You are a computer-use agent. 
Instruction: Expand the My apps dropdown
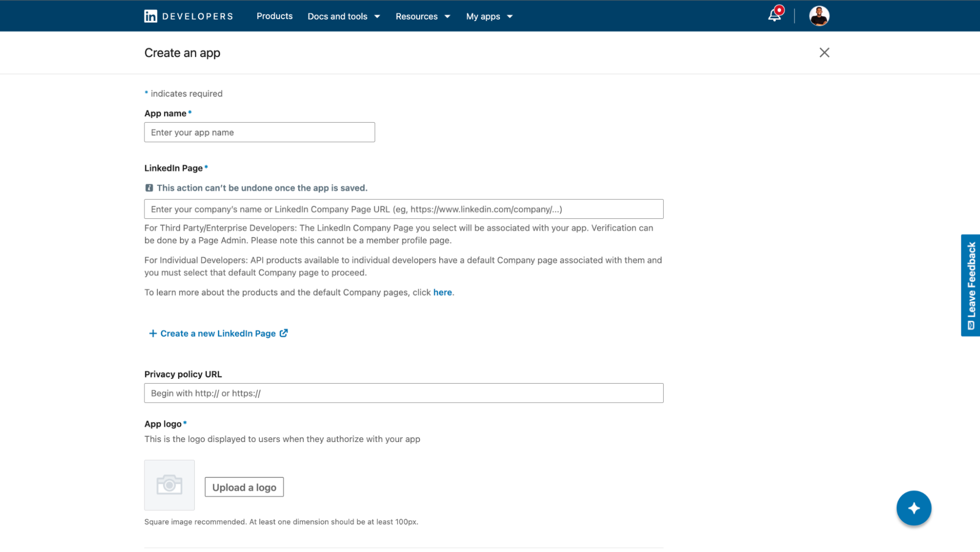pyautogui.click(x=489, y=16)
